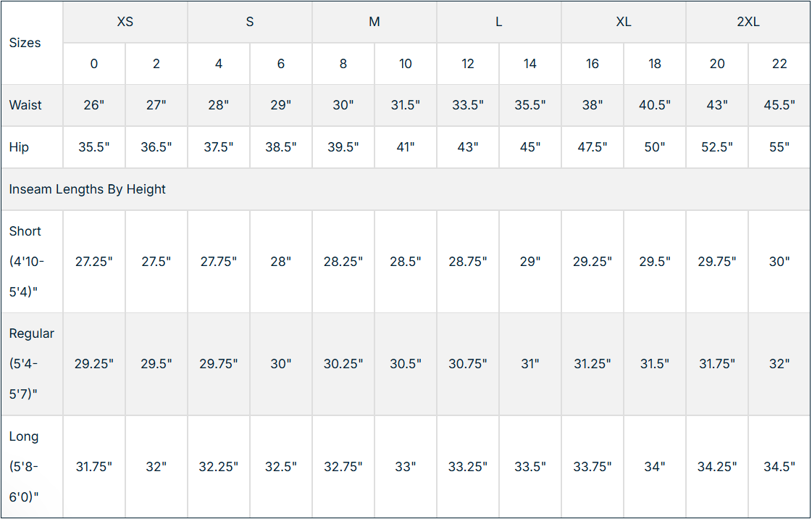The width and height of the screenshot is (812, 519).
Task: Select the Waist row label
Action: point(25,105)
